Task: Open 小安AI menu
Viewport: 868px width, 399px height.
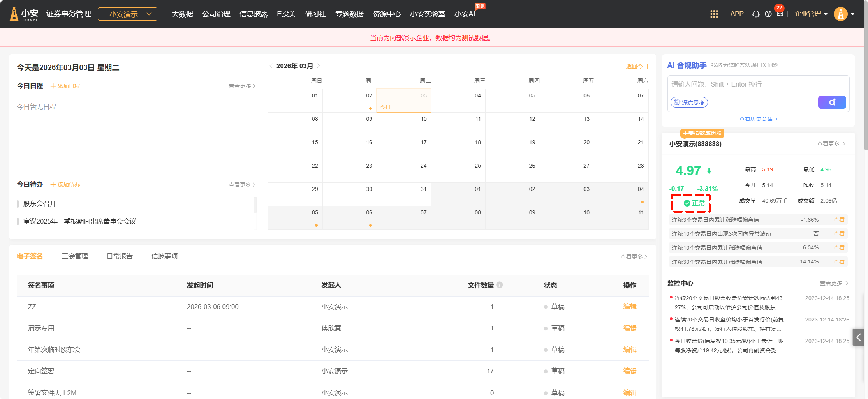Action: (x=465, y=14)
